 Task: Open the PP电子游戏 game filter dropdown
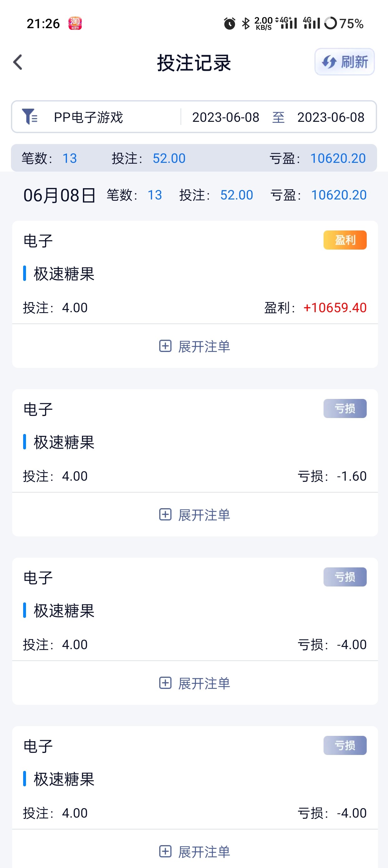pos(88,117)
